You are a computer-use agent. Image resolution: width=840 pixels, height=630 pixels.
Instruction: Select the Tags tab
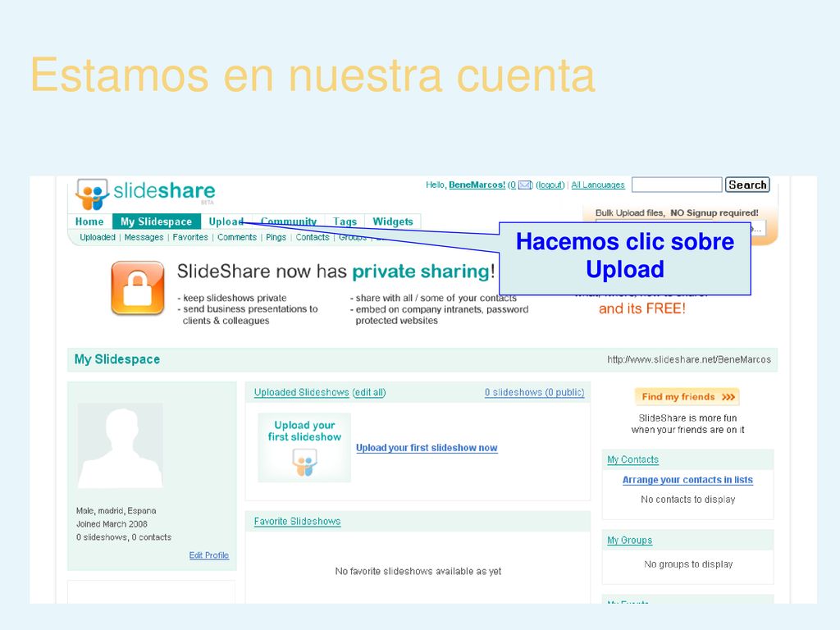tap(345, 221)
